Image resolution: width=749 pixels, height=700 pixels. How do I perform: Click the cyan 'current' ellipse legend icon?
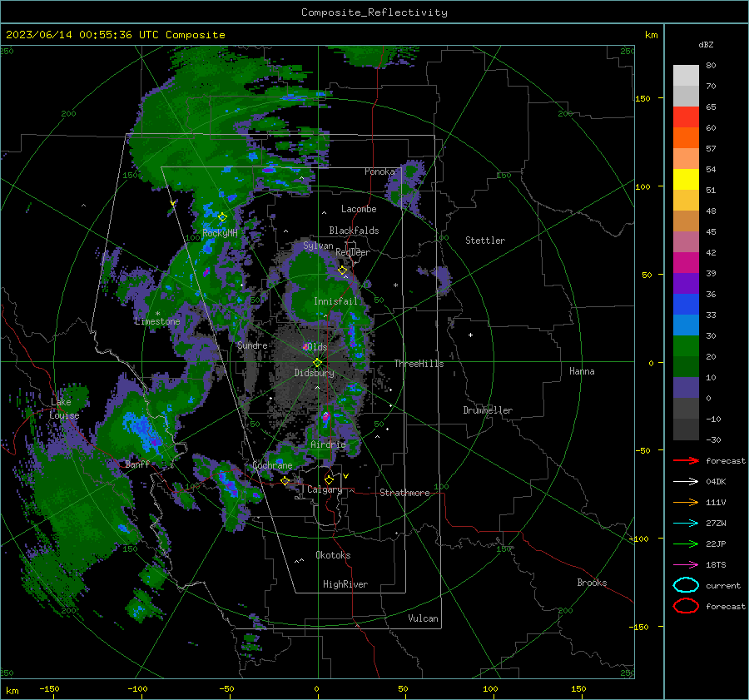(686, 585)
